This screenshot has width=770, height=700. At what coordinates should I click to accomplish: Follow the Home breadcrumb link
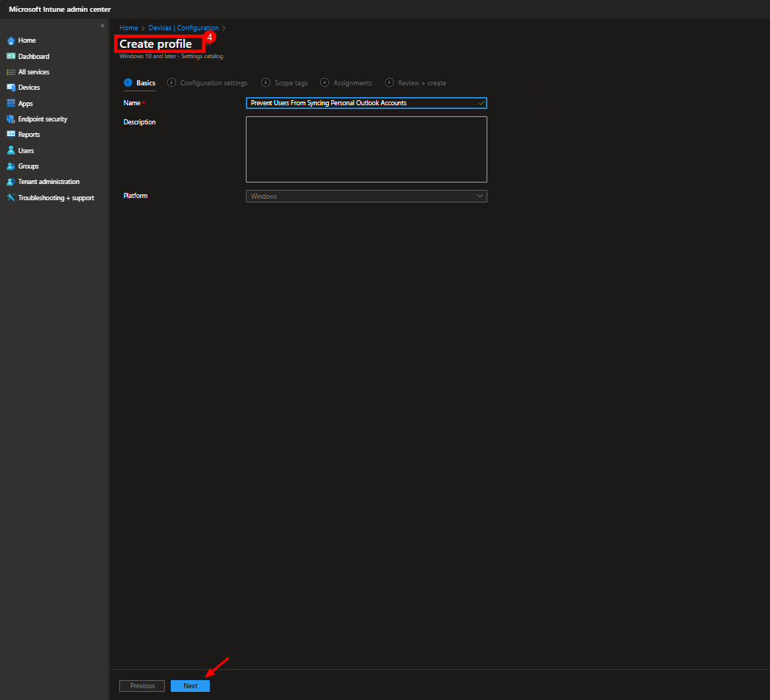point(129,28)
